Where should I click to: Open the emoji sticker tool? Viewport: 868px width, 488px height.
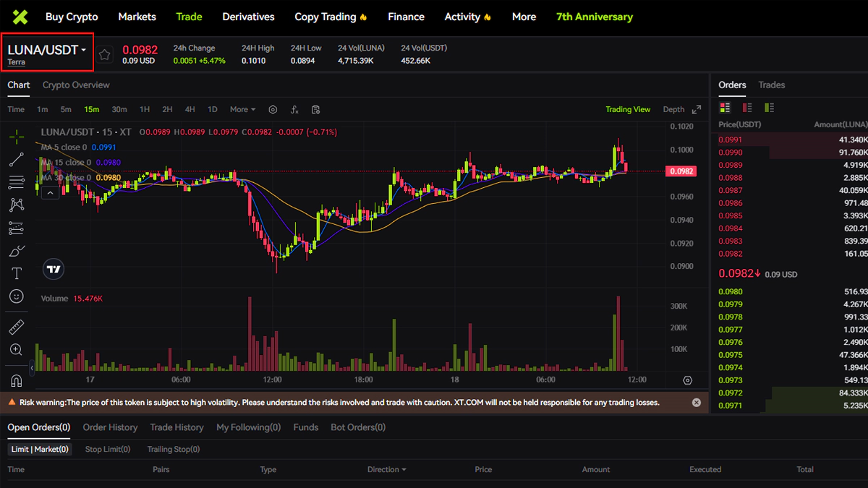16,296
